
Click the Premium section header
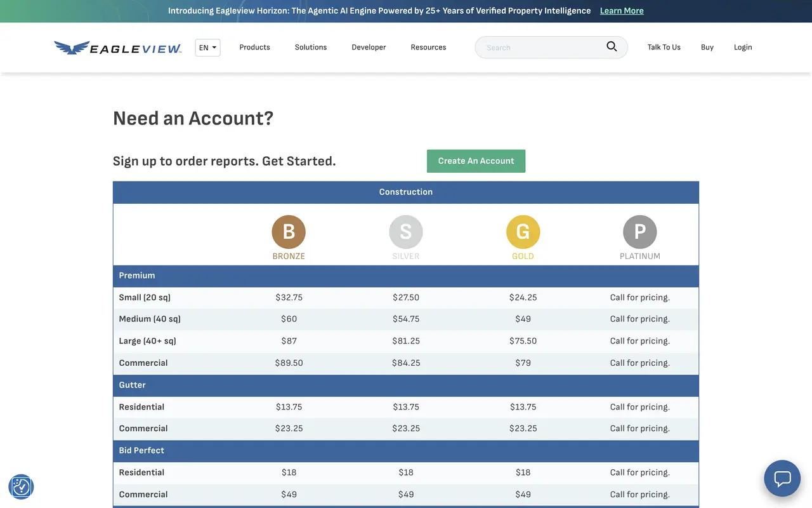pos(406,276)
